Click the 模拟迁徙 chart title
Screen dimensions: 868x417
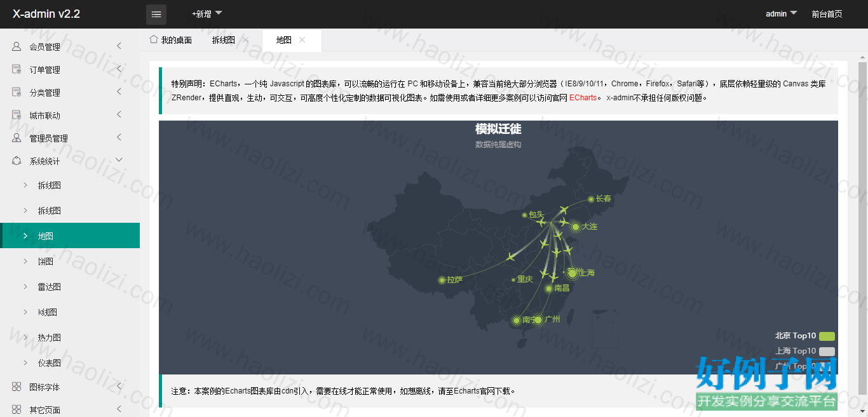(x=498, y=129)
